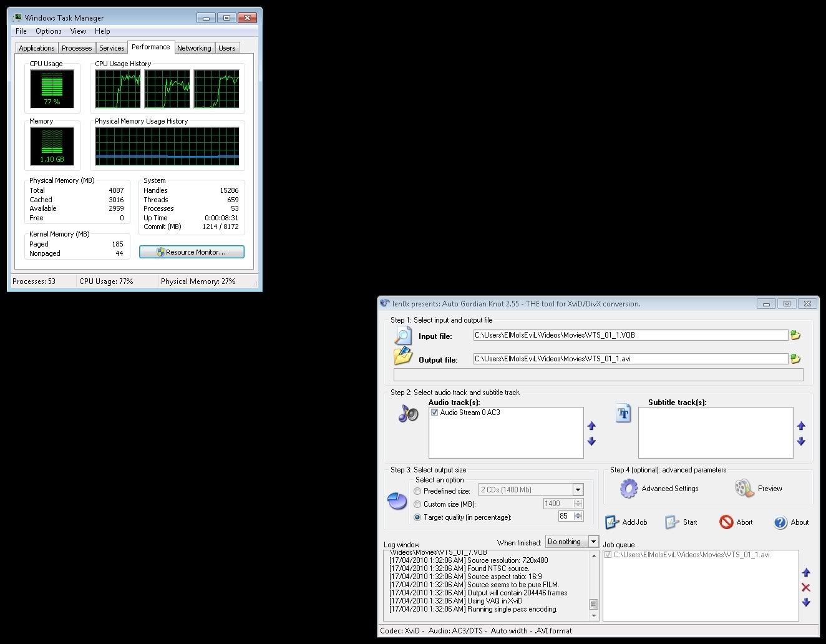Click the empty subtitle tracks list
The width and height of the screenshot is (826, 644).
(x=716, y=432)
